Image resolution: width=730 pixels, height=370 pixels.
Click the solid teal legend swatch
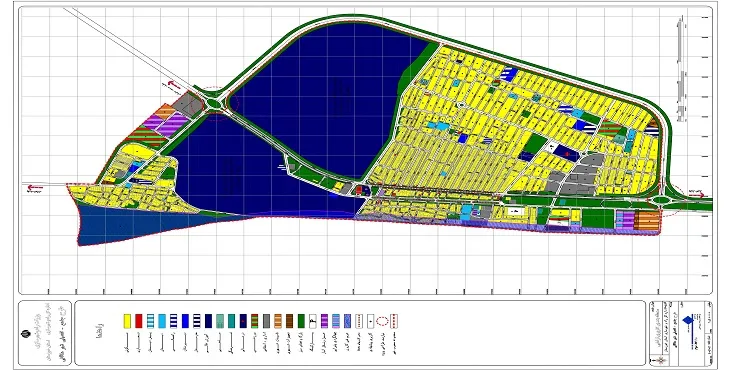coord(231,321)
